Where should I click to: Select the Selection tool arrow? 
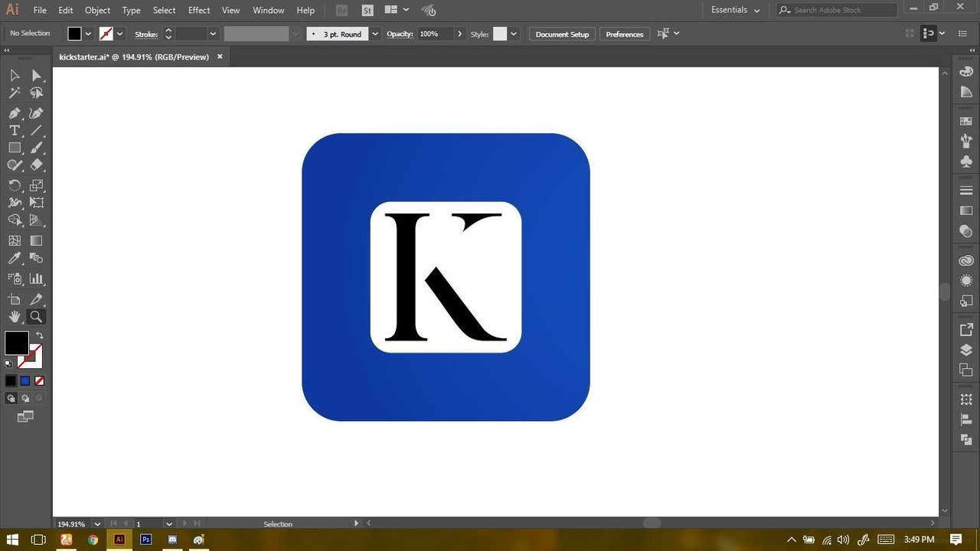tap(15, 75)
